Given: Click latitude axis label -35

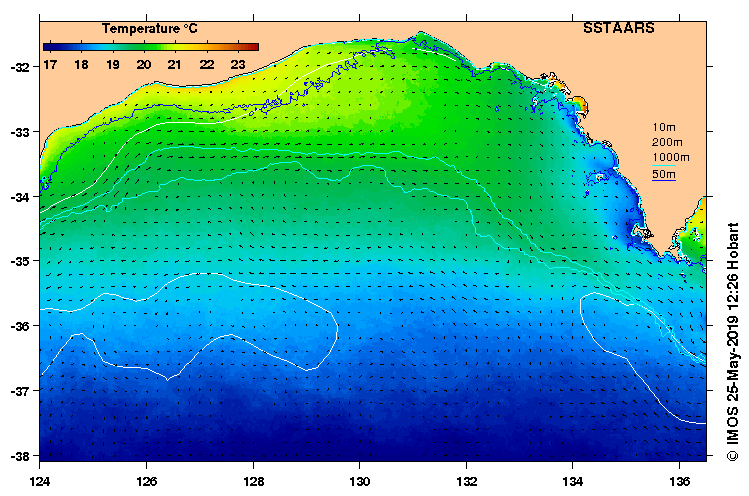Looking at the screenshot, I should (20, 261).
